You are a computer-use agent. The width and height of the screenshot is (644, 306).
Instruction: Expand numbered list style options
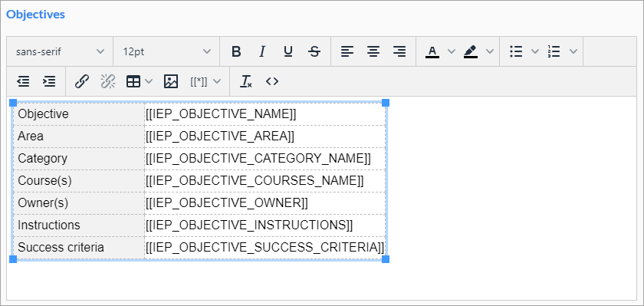click(x=573, y=51)
